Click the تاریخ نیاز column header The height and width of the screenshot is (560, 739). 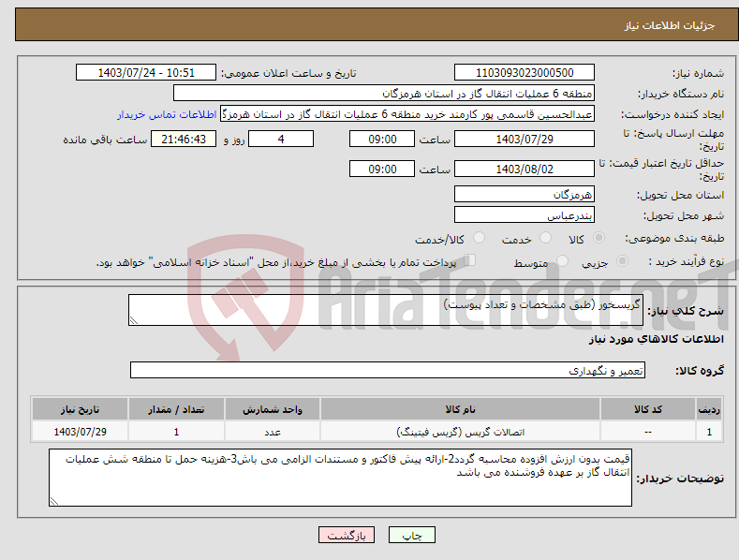[80, 409]
